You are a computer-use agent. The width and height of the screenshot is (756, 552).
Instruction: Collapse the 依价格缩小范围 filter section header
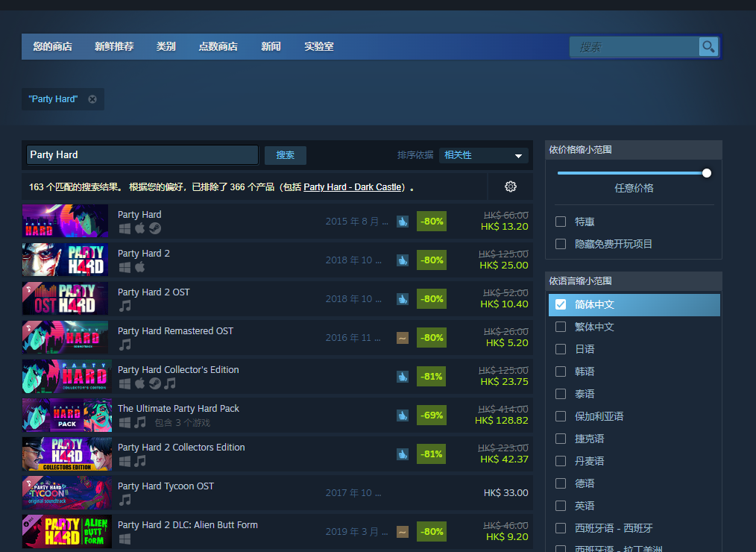click(634, 150)
